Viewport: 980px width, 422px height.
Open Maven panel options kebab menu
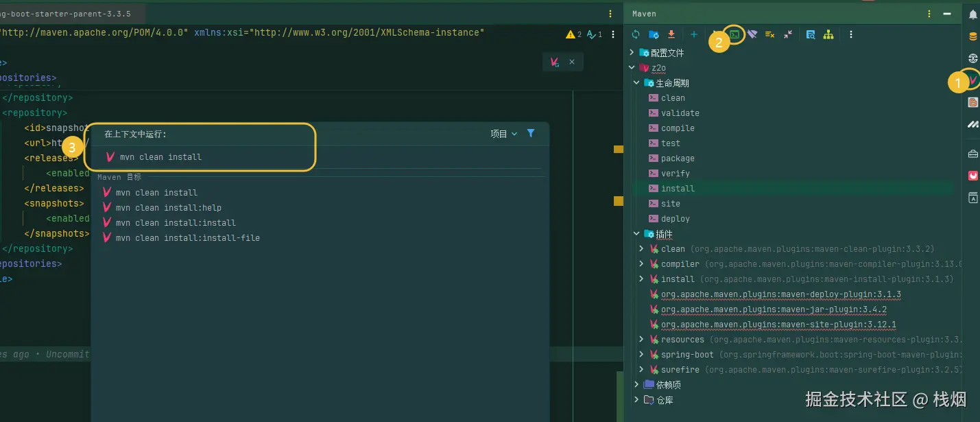click(x=930, y=14)
